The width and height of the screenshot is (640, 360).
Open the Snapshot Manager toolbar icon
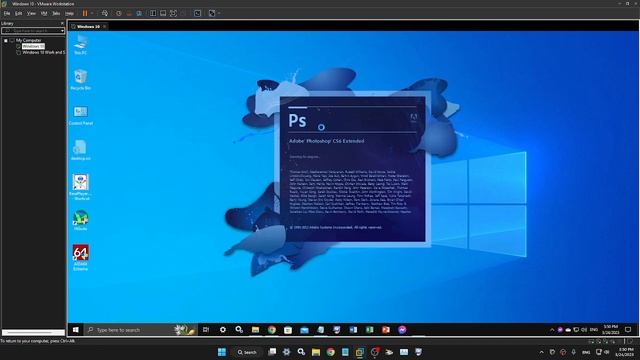139,13
